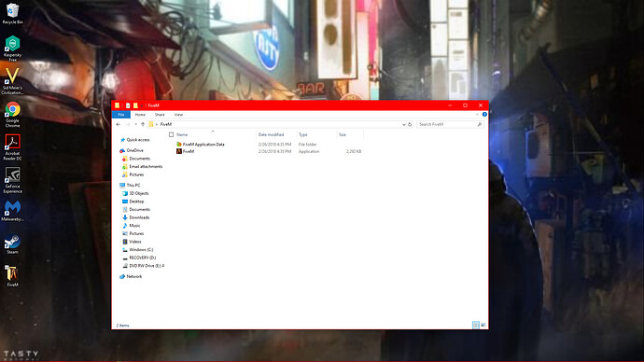Screen dimensions: 644x362
Task: Navigate up one folder level
Action: [x=143, y=124]
